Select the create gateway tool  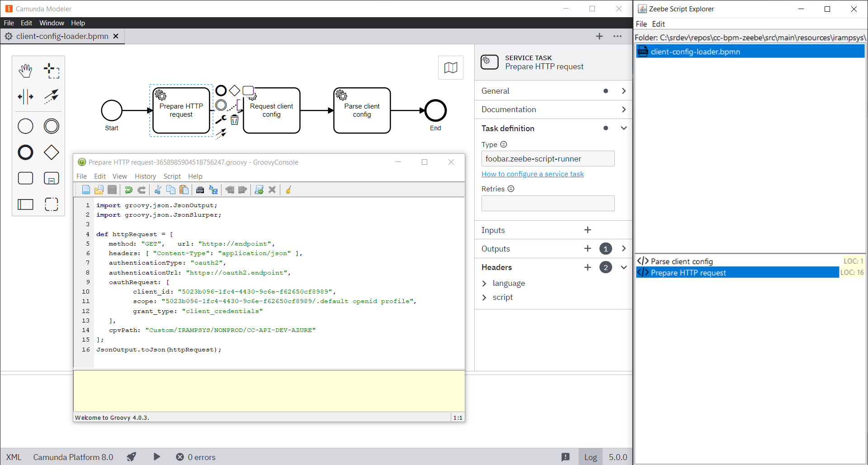52,152
